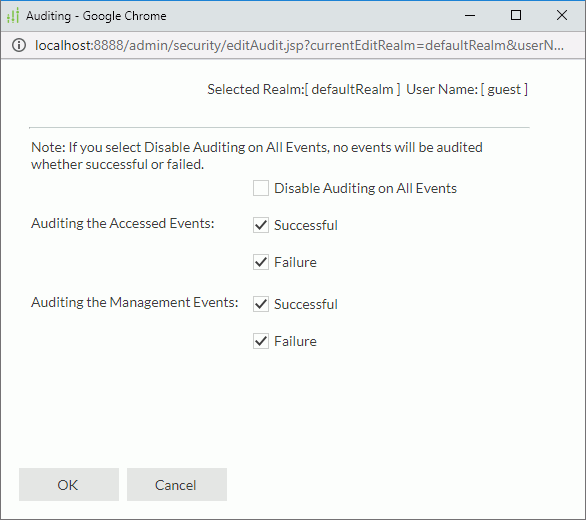Click the Auditing - Google Chrome title text
Image resolution: width=586 pixels, height=520 pixels.
click(x=96, y=16)
